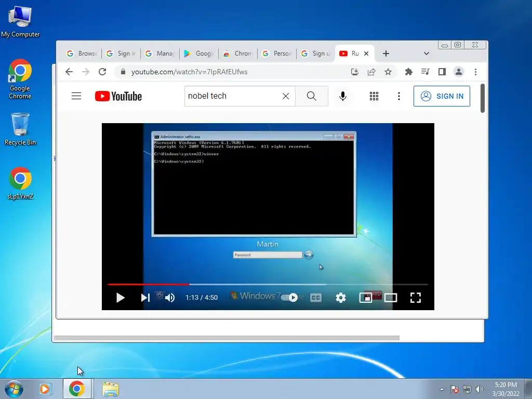The width and height of the screenshot is (532, 399).
Task: Open Windows Explorer from the taskbar
Action: [111, 389]
